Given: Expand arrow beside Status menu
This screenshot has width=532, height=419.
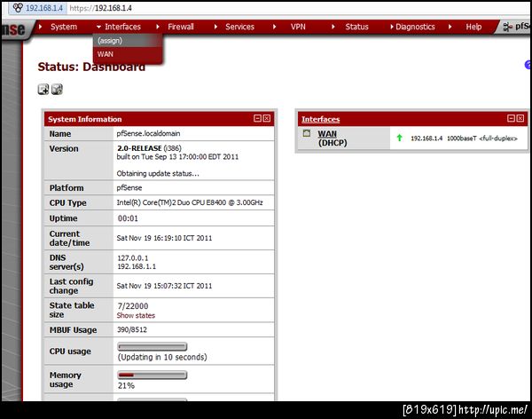Looking at the screenshot, I should pyautogui.click(x=333, y=27).
